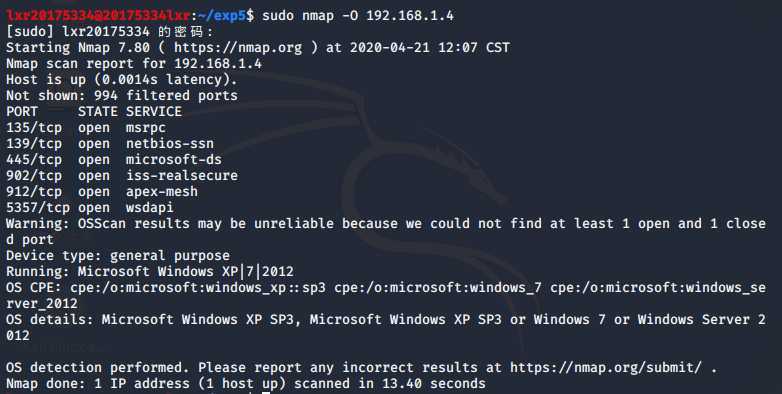782x394 pixels.
Task: Click the username lxr20175334 in the prompt
Action: coord(50,16)
